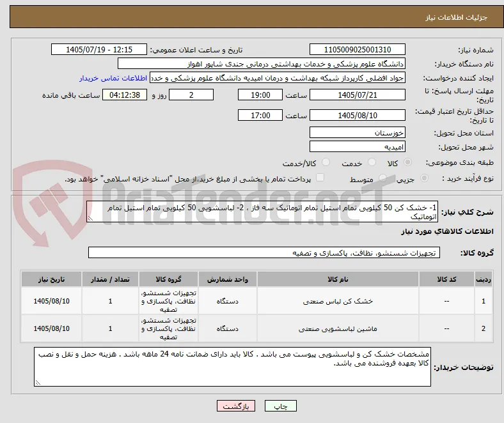Click unit cell دستگاه in dryer row

point(227,301)
